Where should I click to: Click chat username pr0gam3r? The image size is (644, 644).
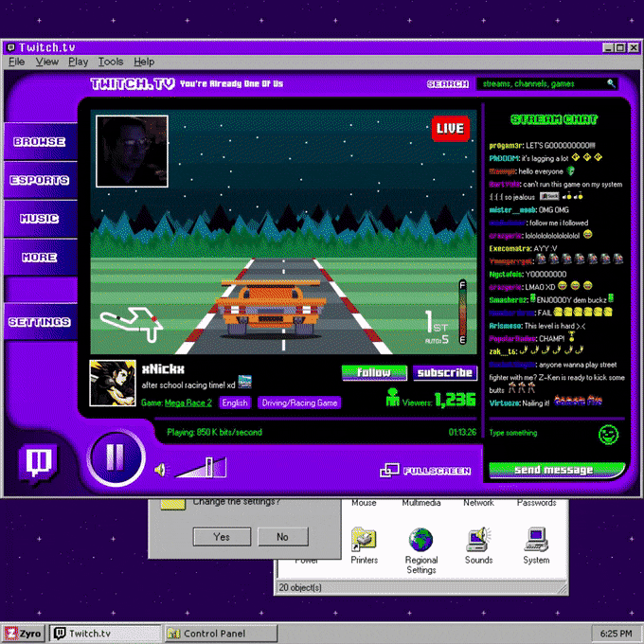(506, 146)
